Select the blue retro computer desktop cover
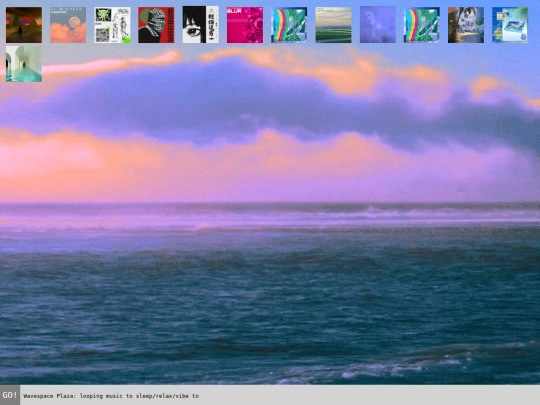540x405 pixels. pyautogui.click(x=510, y=25)
